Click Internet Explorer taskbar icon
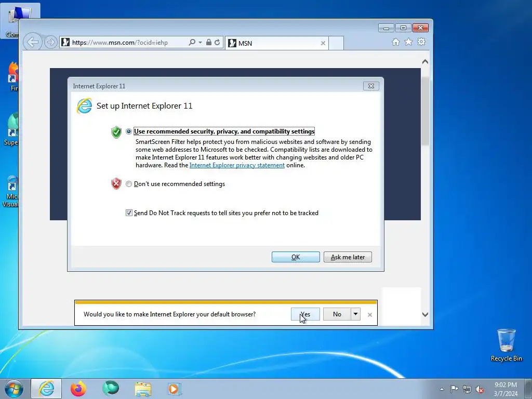The width and height of the screenshot is (532, 399). click(x=46, y=389)
